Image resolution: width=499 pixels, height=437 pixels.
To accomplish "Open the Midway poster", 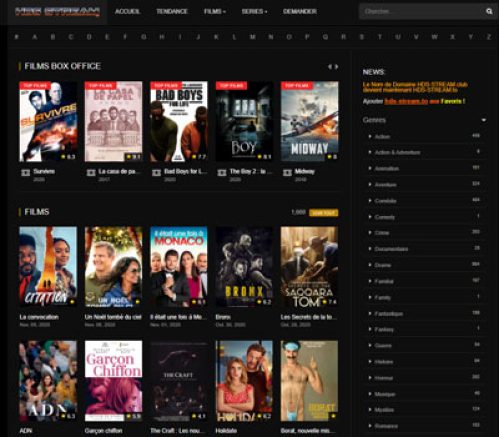I will point(310,121).
